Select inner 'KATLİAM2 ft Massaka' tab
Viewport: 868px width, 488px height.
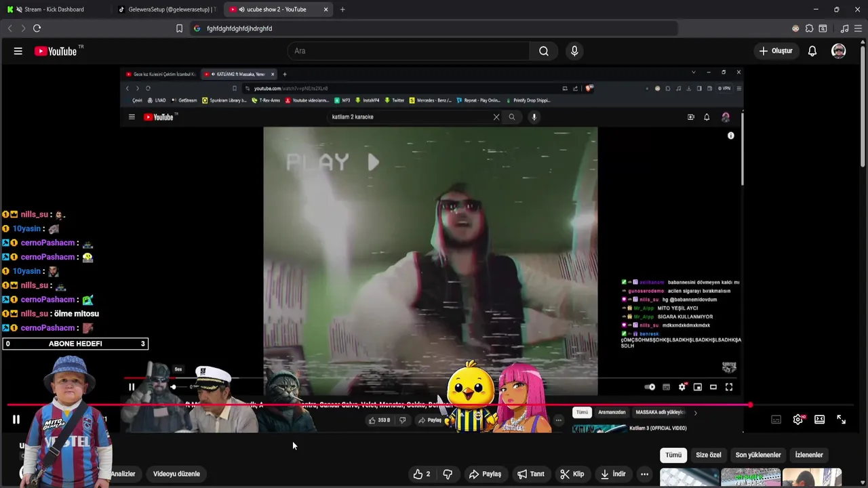(240, 74)
